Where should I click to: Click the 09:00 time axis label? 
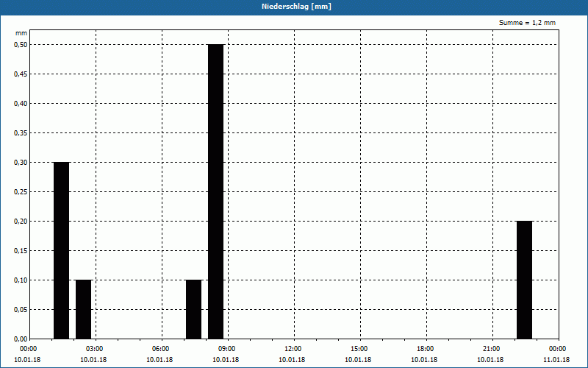[228, 349]
